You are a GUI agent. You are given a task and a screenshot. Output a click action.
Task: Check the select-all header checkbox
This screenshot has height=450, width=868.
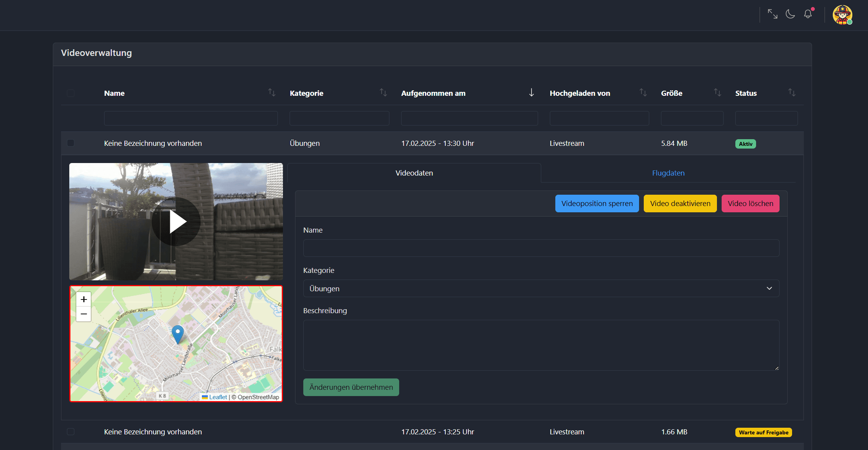point(70,93)
